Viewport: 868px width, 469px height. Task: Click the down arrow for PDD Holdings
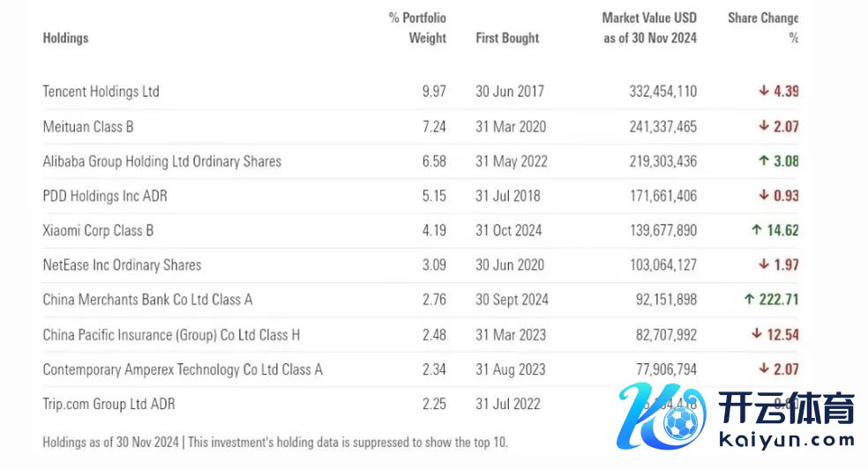[x=764, y=196]
